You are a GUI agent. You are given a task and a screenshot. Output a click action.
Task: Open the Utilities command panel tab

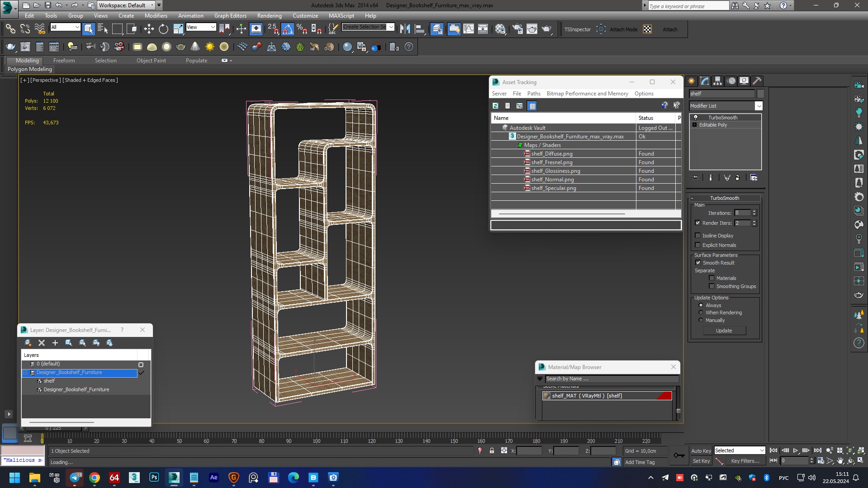[x=757, y=81]
